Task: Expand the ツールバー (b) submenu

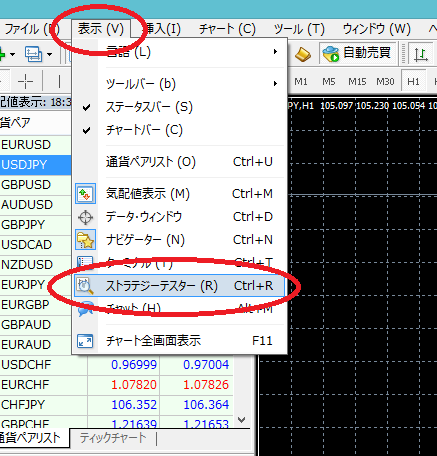Action: point(275,83)
